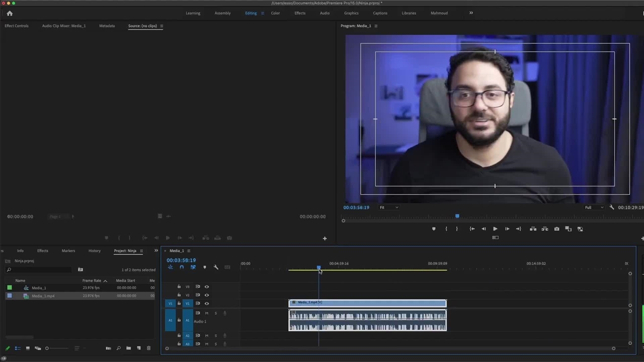Open timeline display settings wrench
Screen dimensions: 644x362
[216, 267]
